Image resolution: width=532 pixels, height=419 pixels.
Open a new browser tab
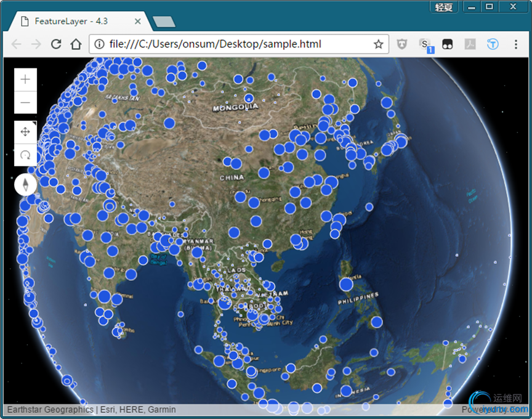coord(164,22)
